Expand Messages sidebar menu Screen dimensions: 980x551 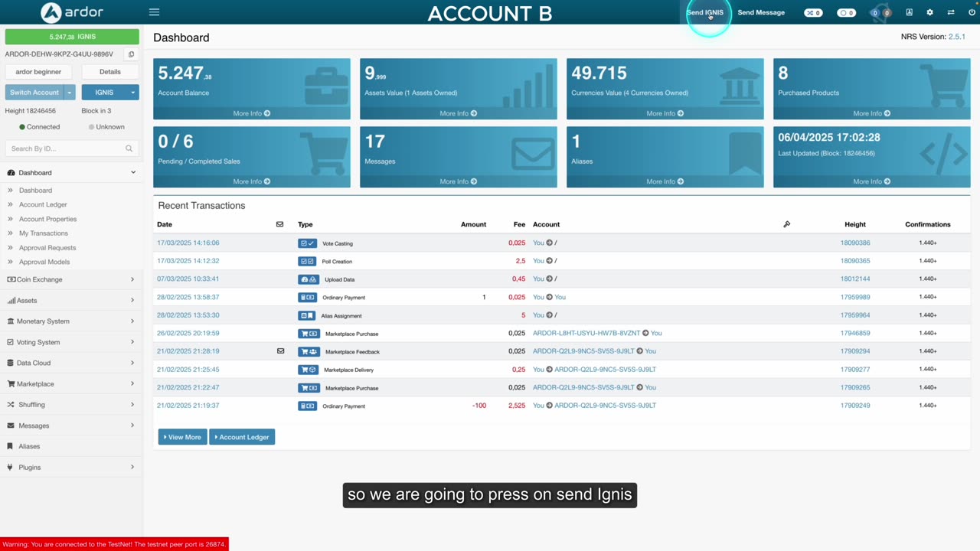coord(72,425)
